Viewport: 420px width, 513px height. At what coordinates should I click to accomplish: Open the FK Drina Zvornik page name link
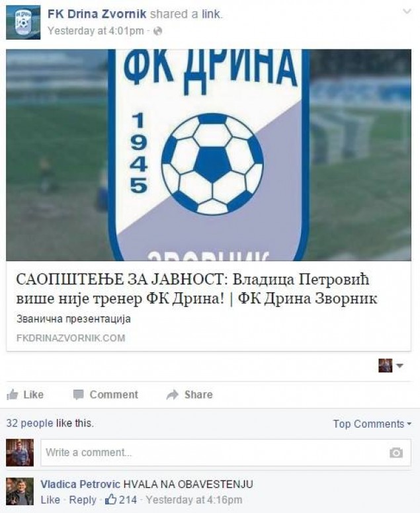tap(97, 14)
